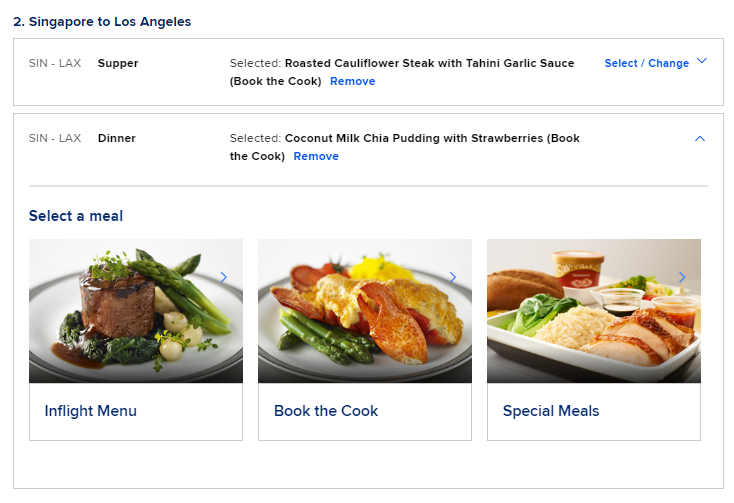The image size is (734, 503).
Task: Click the SIN - LAX Supper row title
Action: 118,63
